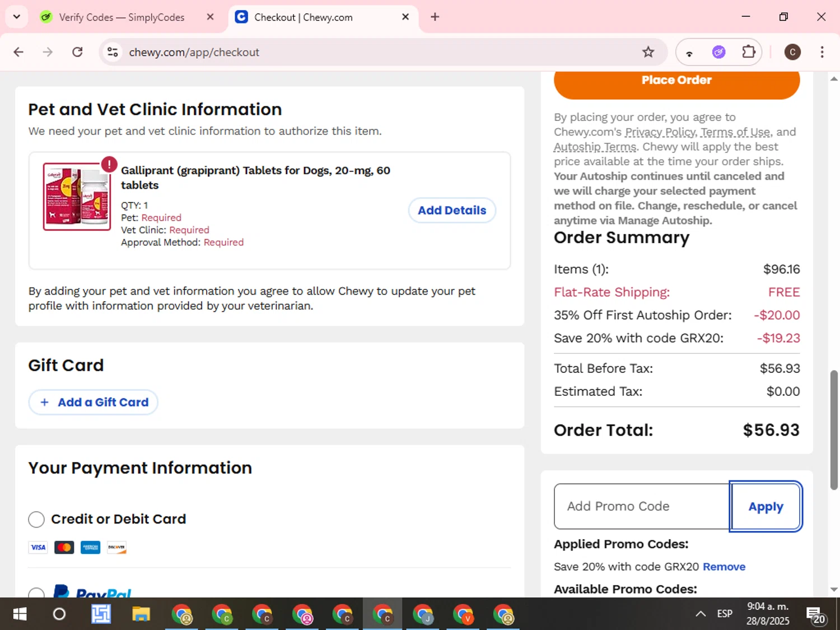Reload the checkout page
The width and height of the screenshot is (840, 630).
[x=77, y=52]
